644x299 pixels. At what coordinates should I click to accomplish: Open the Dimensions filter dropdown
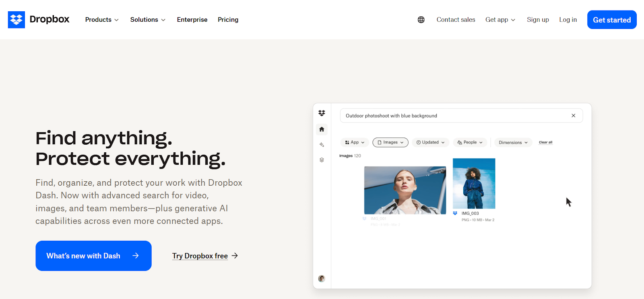(513, 142)
